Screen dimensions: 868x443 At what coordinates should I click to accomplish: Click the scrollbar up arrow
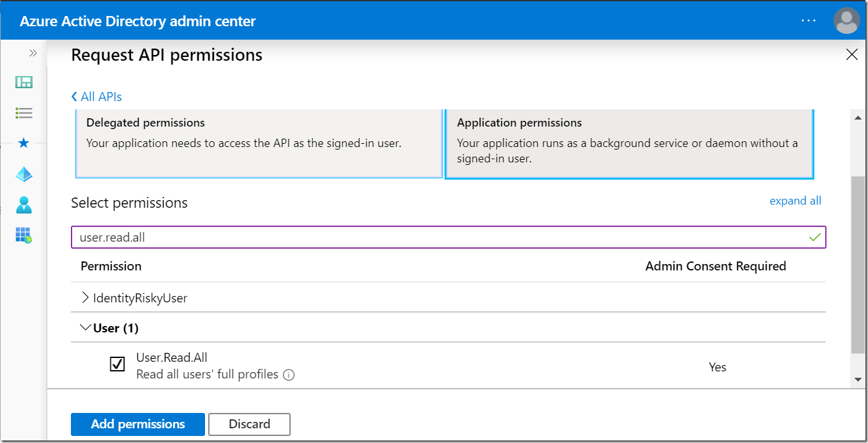(x=858, y=116)
